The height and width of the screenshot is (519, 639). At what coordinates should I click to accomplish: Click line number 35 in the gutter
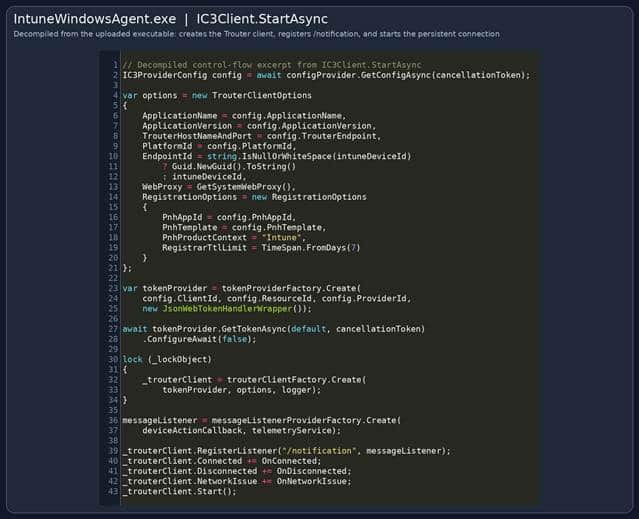coord(113,410)
